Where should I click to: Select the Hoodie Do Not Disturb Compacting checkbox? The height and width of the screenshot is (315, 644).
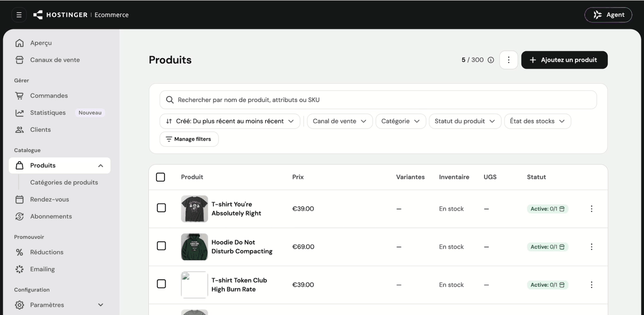tap(162, 246)
